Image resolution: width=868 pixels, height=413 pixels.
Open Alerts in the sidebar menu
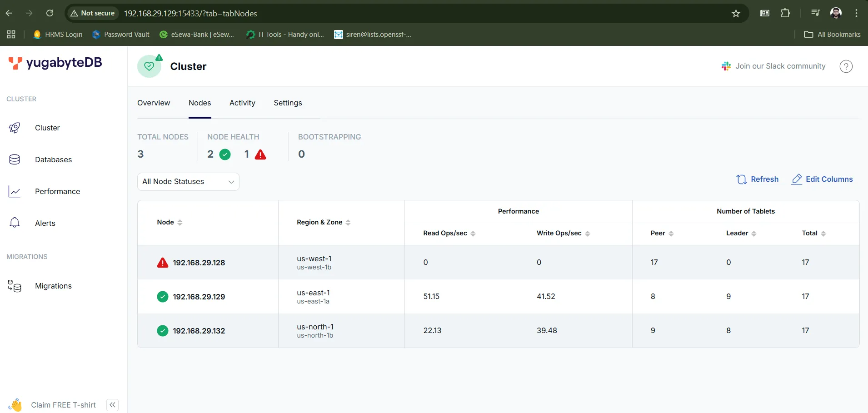[x=45, y=223]
